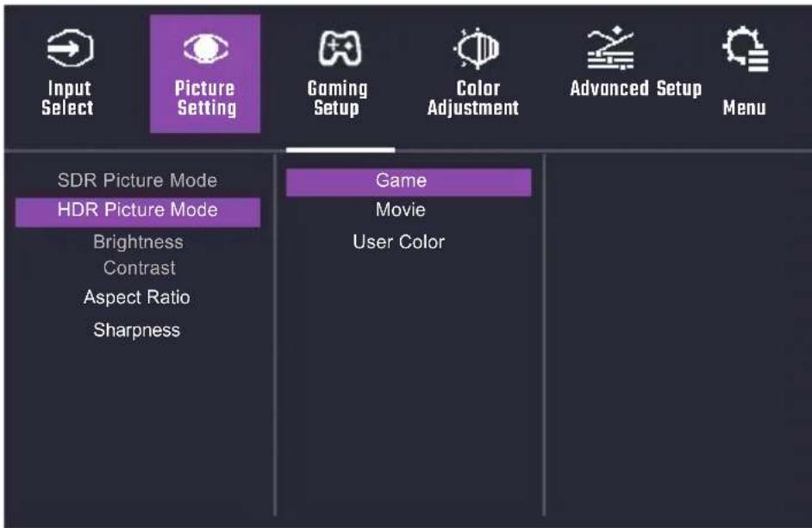
Task: Select SDR Picture Mode item
Action: tap(137, 180)
